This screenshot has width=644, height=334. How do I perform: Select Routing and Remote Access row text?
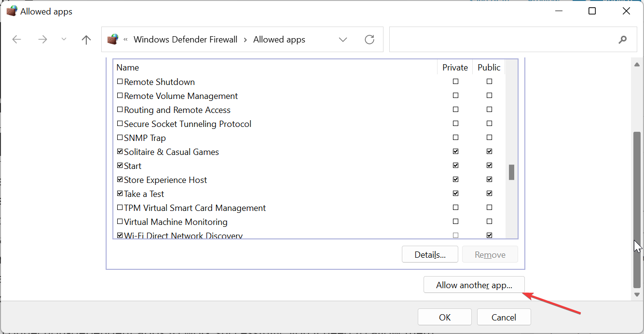177,110
